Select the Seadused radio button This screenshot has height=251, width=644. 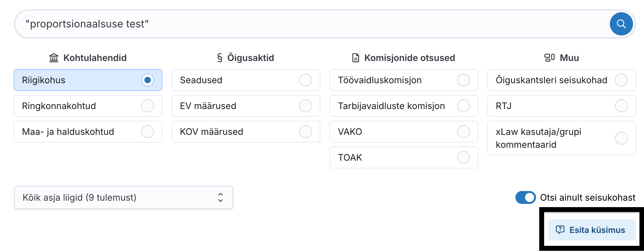pyautogui.click(x=305, y=80)
